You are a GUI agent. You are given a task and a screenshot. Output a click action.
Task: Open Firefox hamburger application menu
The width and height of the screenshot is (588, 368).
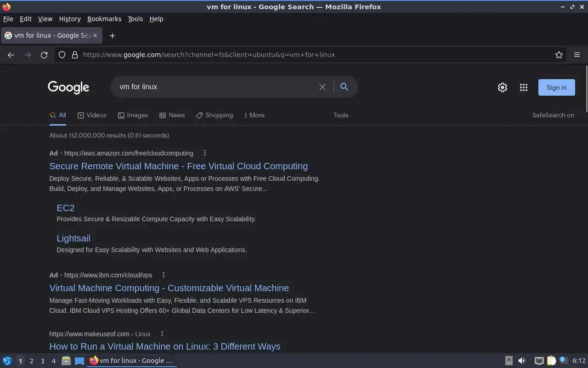pos(577,55)
